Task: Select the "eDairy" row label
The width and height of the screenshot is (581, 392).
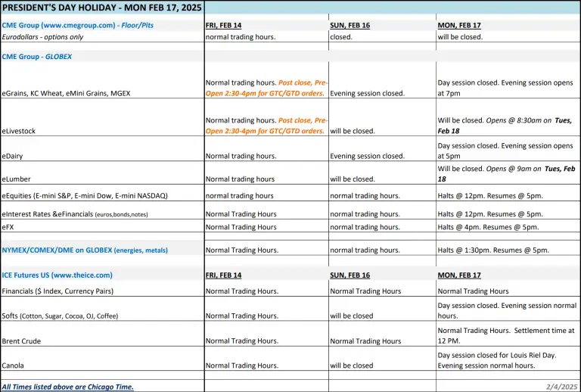Action: (12, 156)
